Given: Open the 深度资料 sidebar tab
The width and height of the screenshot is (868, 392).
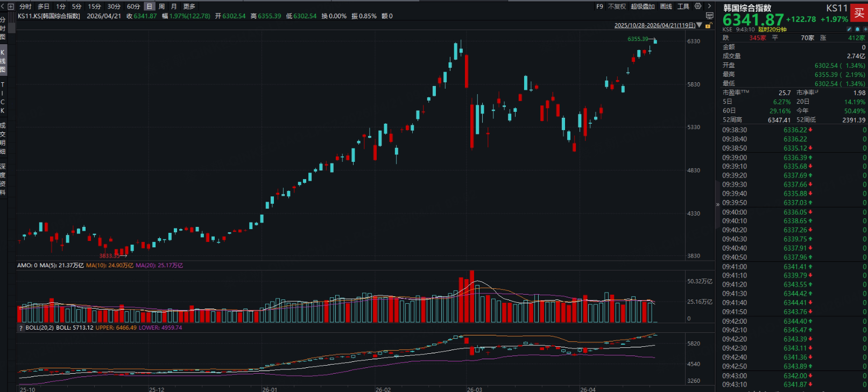Looking at the screenshot, I should (x=3, y=179).
